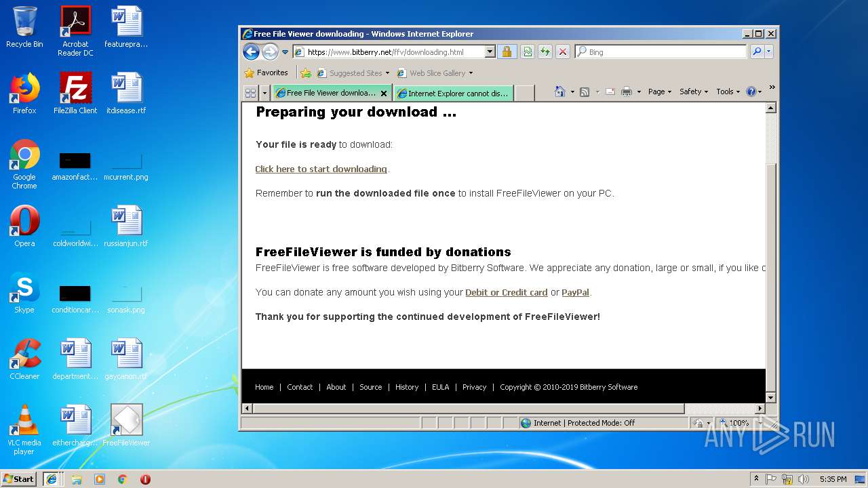The height and width of the screenshot is (488, 868).
Task: Open a new blank tab
Action: [525, 94]
